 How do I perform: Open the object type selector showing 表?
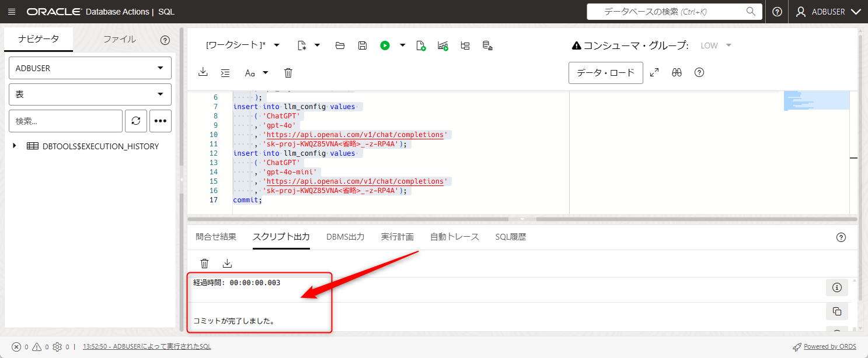click(x=90, y=94)
